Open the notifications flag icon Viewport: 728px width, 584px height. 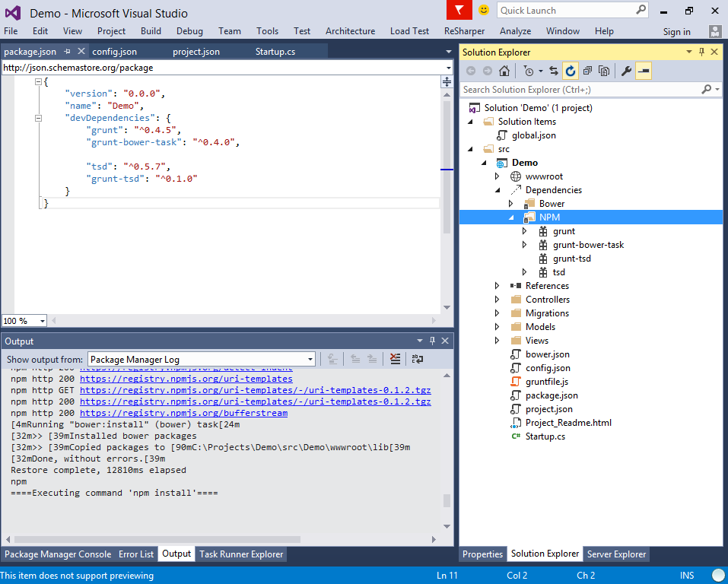click(459, 10)
